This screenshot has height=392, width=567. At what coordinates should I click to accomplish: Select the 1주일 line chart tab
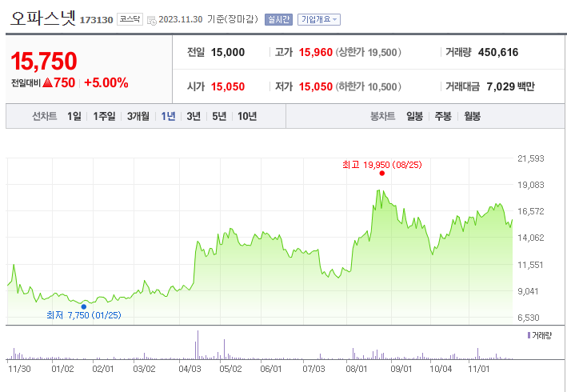pyautogui.click(x=104, y=116)
